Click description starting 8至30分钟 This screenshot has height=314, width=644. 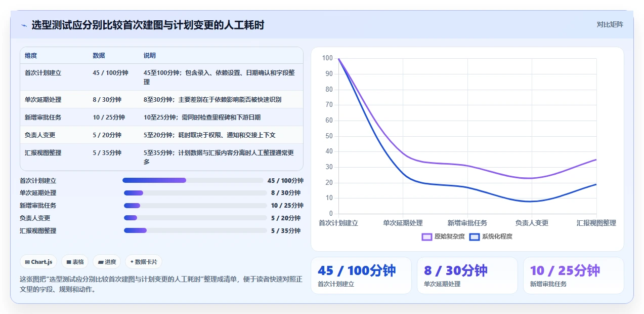point(212,100)
